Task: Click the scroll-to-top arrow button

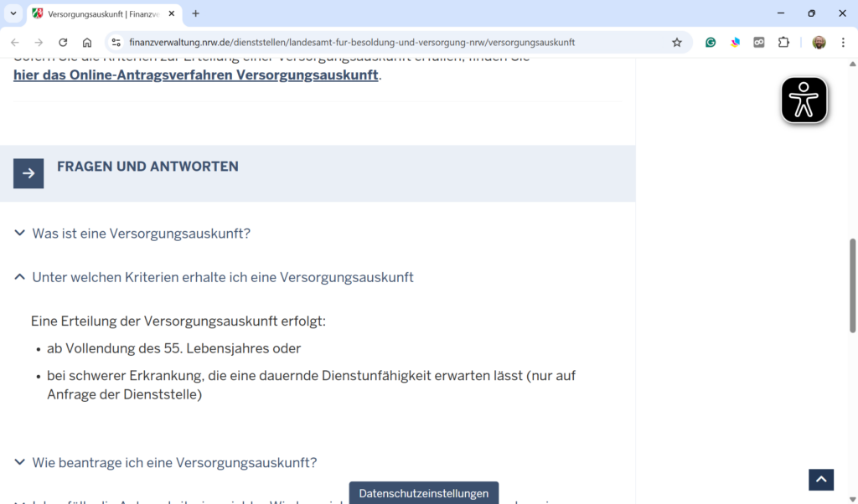Action: (820, 479)
